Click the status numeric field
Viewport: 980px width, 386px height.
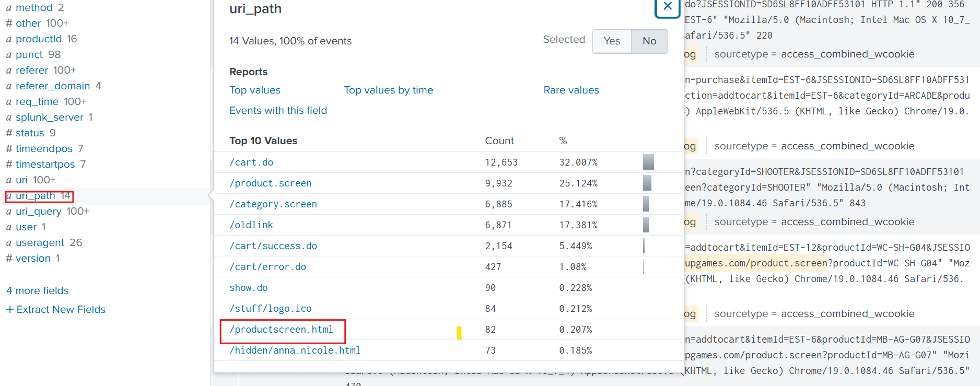point(30,133)
